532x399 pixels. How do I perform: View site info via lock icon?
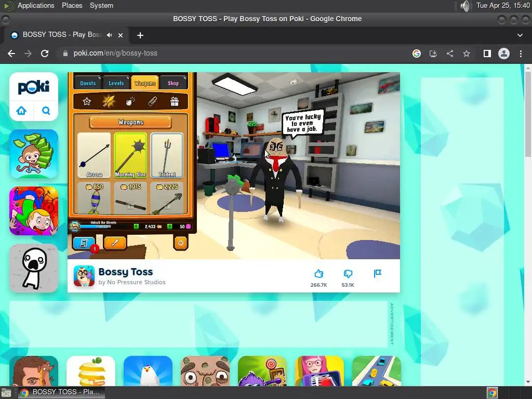pos(65,54)
